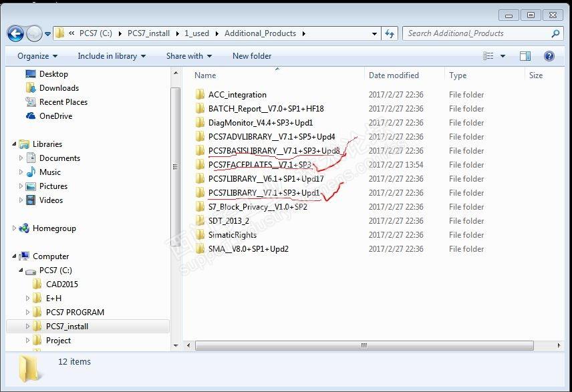The height and width of the screenshot is (392, 572).
Task: Expand the Homegroup node
Action: point(14,228)
